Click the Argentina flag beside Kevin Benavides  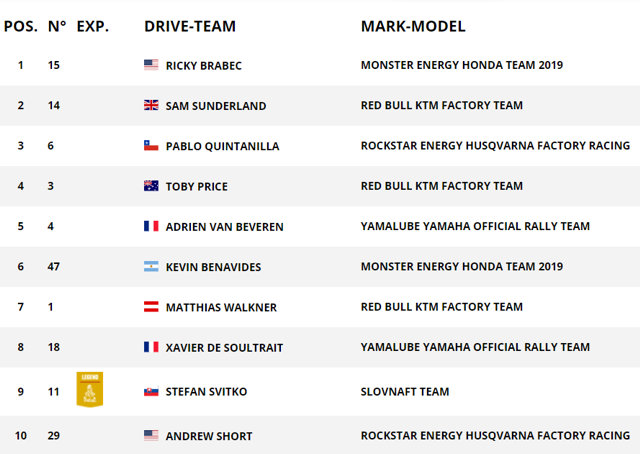151,267
